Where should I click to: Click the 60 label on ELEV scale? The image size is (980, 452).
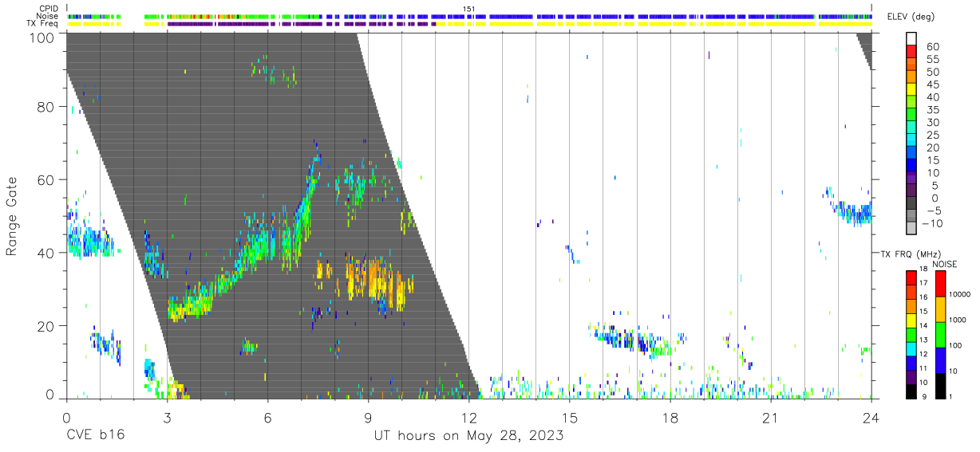[931, 47]
